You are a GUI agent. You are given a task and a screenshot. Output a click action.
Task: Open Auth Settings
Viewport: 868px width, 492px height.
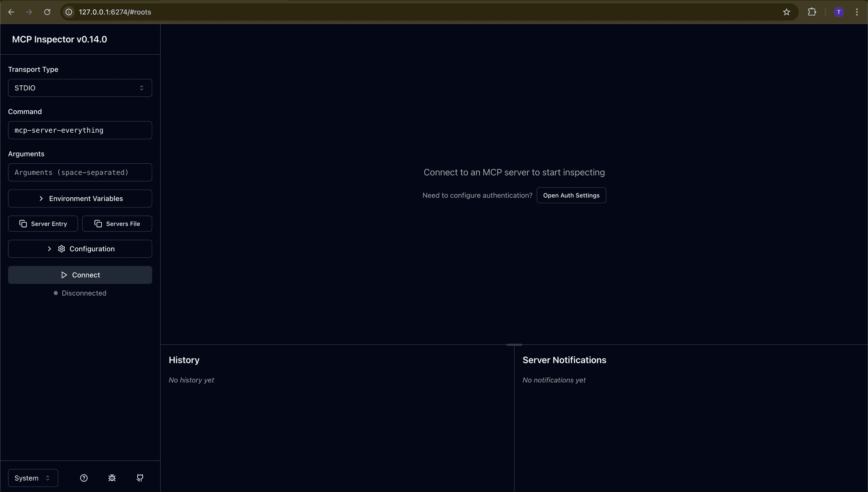point(571,195)
